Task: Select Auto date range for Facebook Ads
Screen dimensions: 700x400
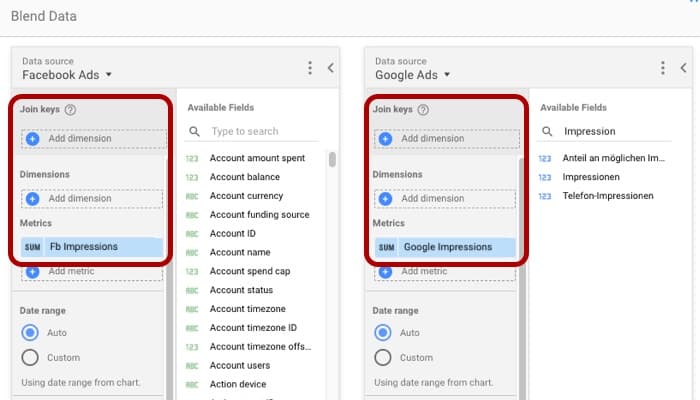Action: [x=30, y=333]
